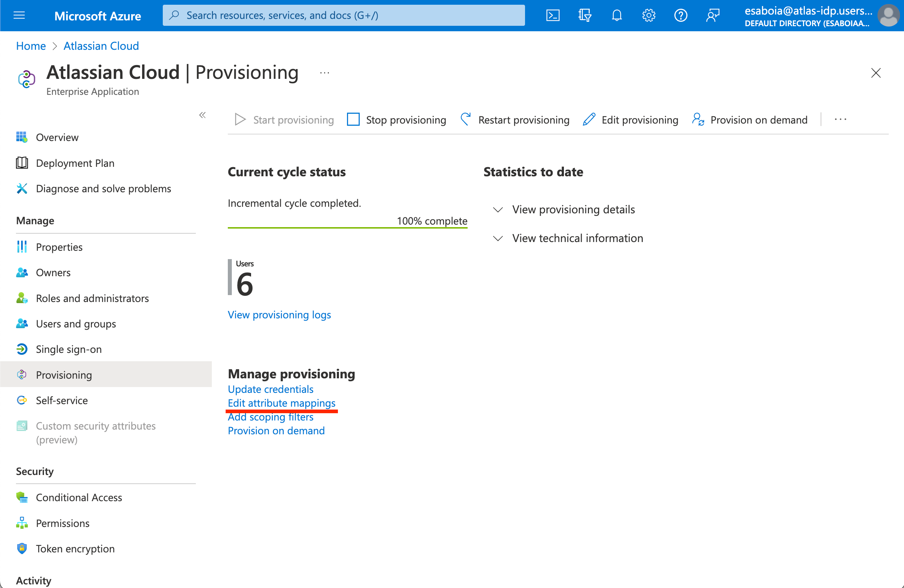The width and height of the screenshot is (904, 588).
Task: Focus the Search resources, services, and docs box
Action: [x=344, y=15]
